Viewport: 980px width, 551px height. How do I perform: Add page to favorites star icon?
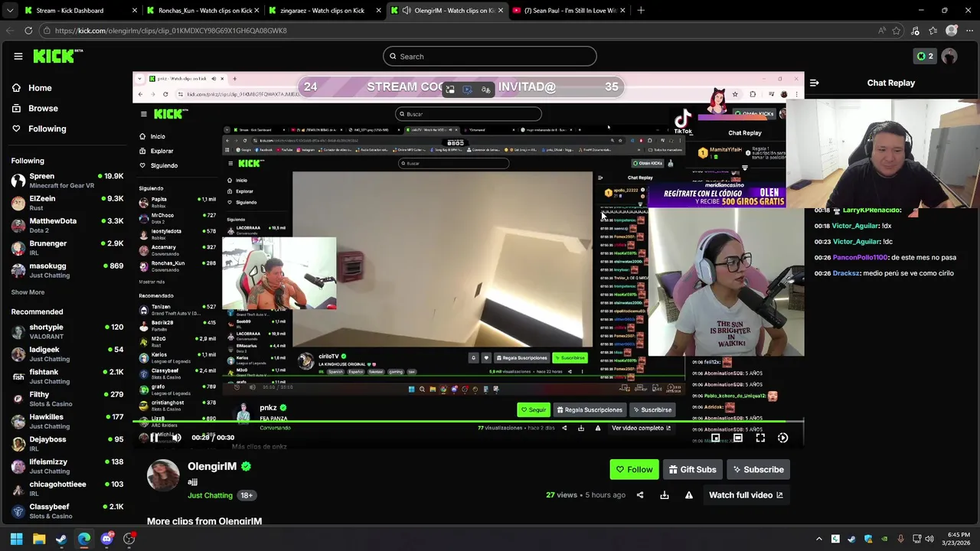(897, 31)
